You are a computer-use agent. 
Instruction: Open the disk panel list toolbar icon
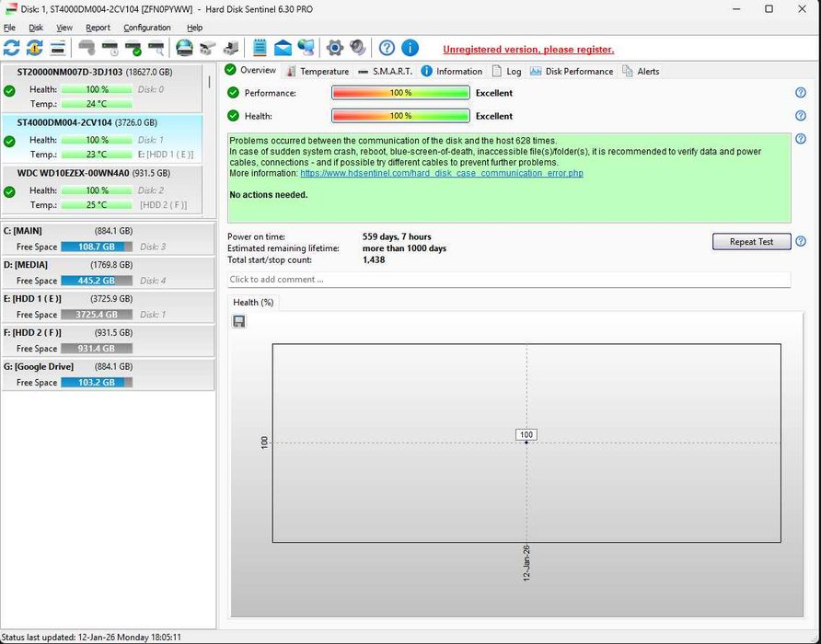click(x=58, y=48)
